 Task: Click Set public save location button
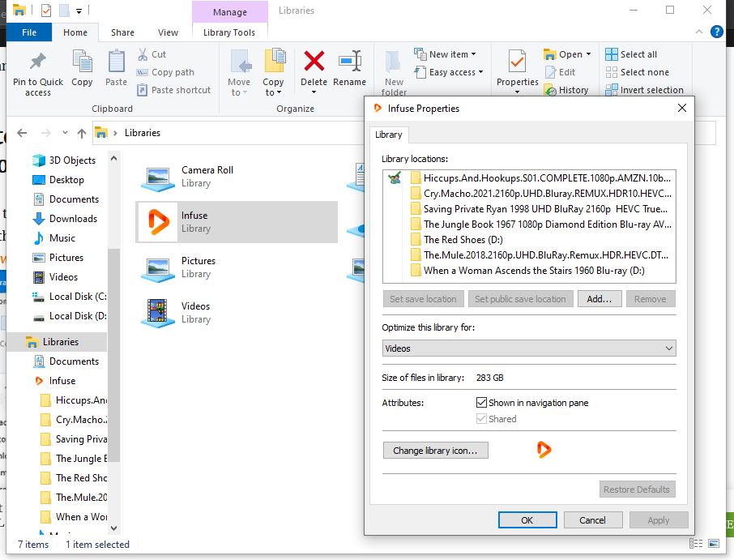(521, 299)
